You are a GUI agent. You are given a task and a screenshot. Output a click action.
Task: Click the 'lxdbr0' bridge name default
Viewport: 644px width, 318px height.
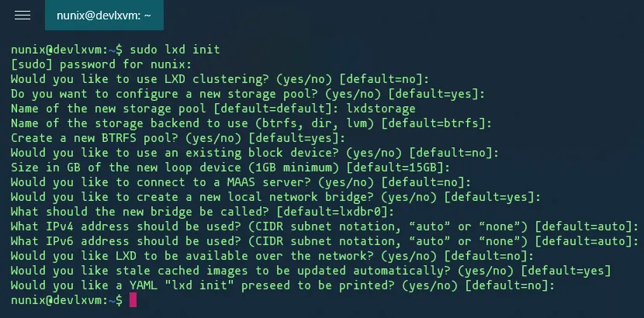(x=369, y=210)
